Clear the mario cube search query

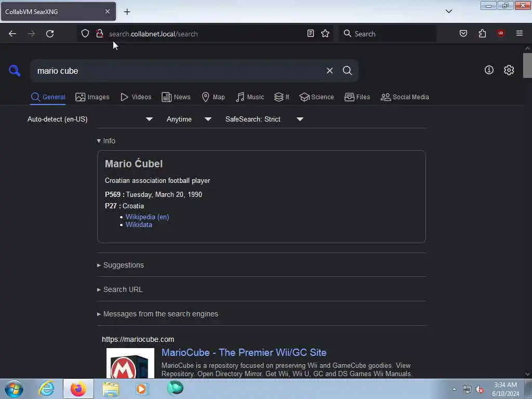pyautogui.click(x=329, y=71)
